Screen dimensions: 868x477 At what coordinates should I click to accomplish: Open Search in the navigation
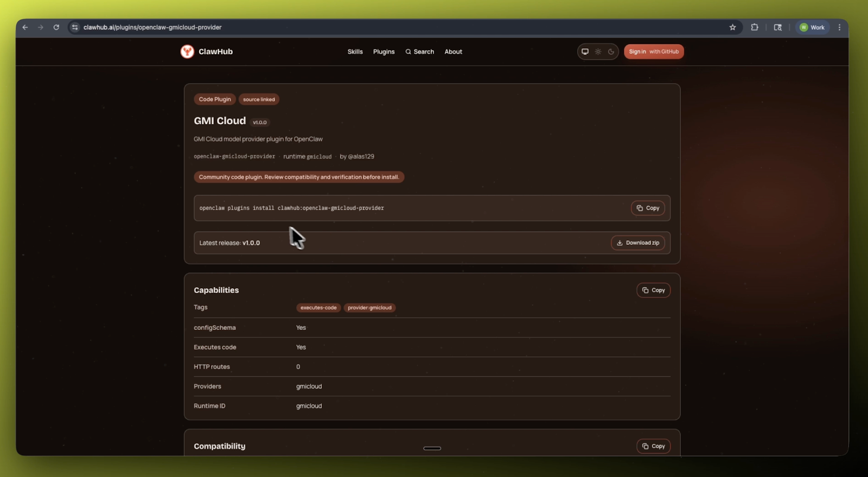(x=419, y=52)
